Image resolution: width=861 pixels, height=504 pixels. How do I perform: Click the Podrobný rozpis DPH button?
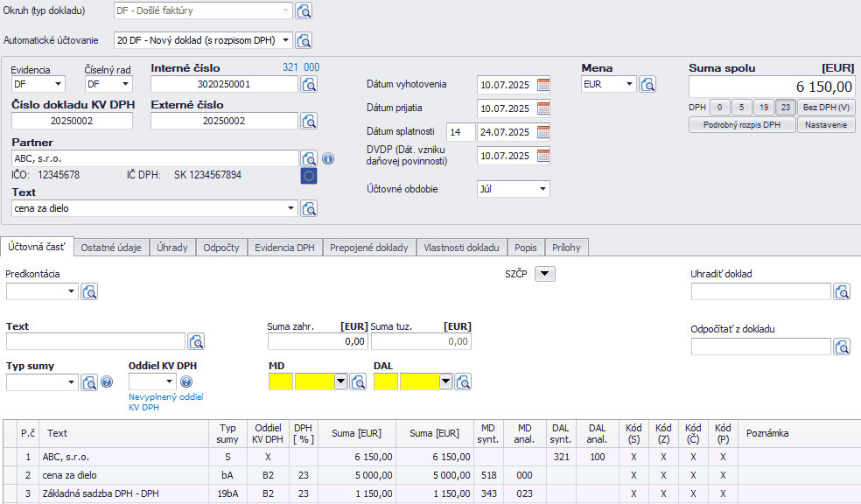(x=742, y=125)
